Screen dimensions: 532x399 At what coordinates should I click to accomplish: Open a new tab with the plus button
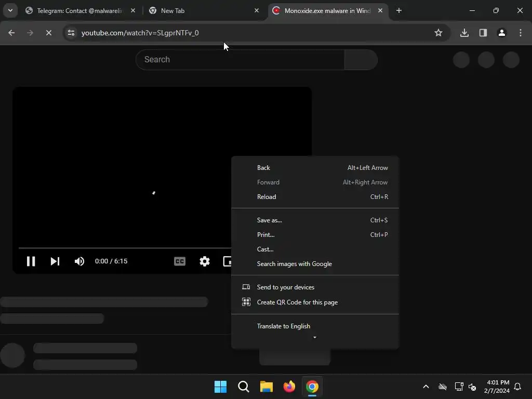pyautogui.click(x=399, y=10)
